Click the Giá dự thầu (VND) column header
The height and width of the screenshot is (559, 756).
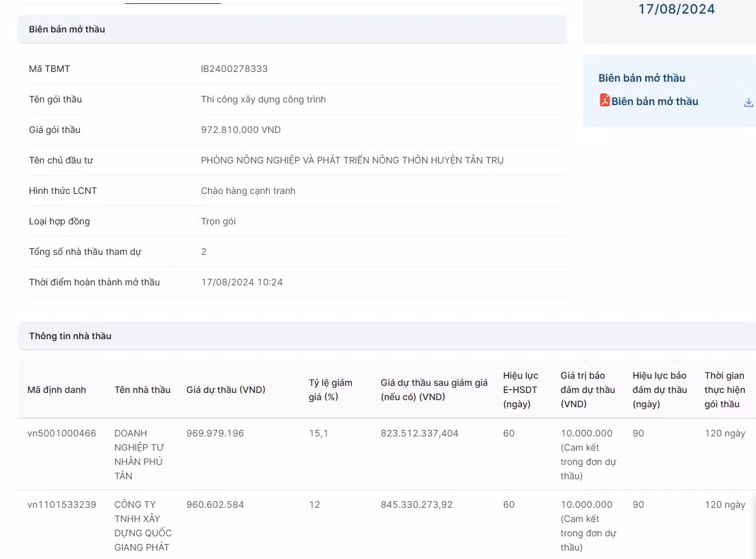click(226, 390)
